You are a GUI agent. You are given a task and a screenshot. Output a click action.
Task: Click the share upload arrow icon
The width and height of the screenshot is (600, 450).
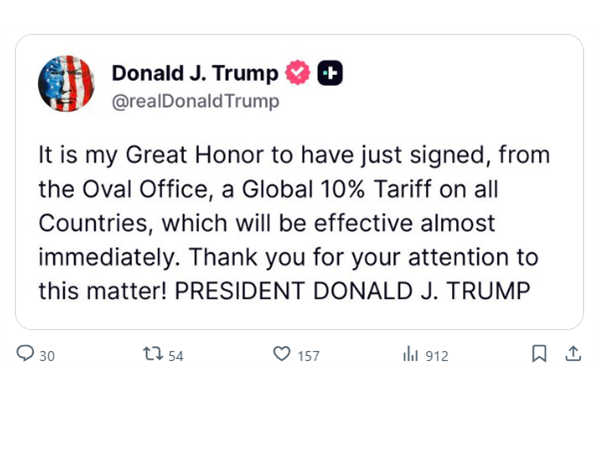pyautogui.click(x=573, y=354)
